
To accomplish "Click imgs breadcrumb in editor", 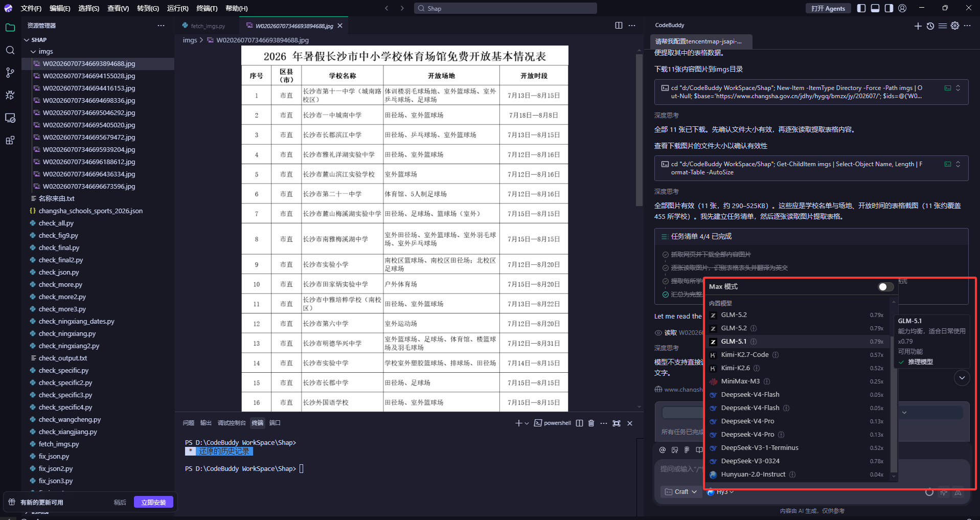I will click(x=190, y=40).
